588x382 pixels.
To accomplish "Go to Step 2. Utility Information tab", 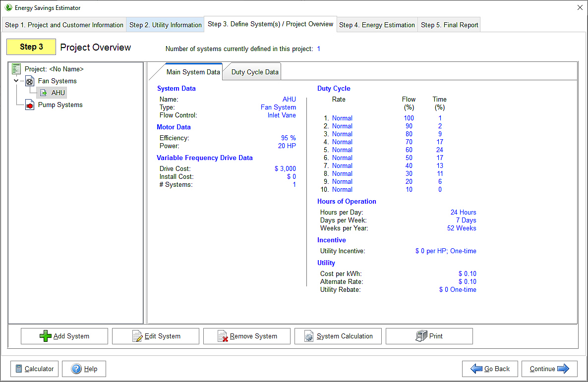I will click(165, 25).
